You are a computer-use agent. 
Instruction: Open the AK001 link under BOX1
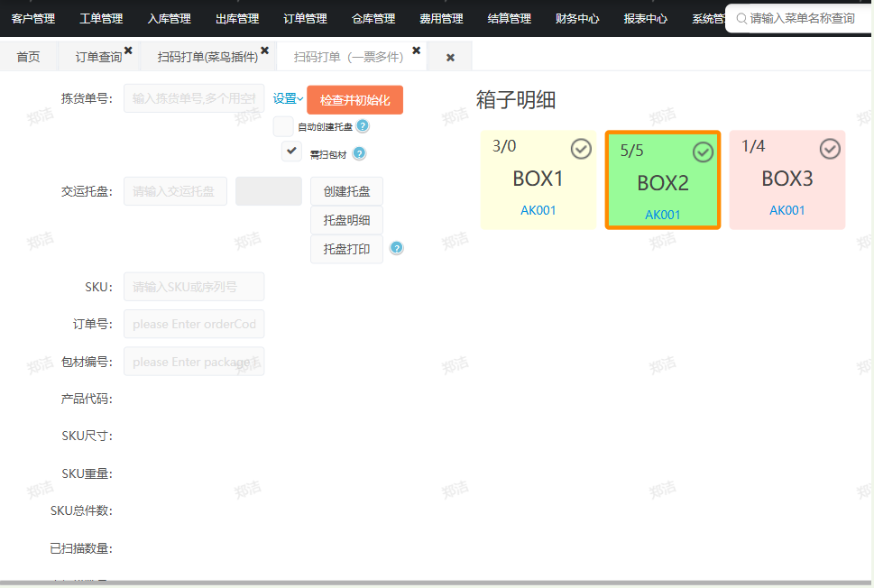538,210
